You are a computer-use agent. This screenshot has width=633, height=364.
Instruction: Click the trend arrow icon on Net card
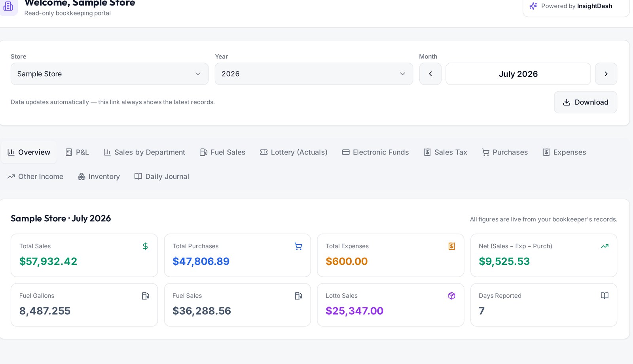pos(605,246)
